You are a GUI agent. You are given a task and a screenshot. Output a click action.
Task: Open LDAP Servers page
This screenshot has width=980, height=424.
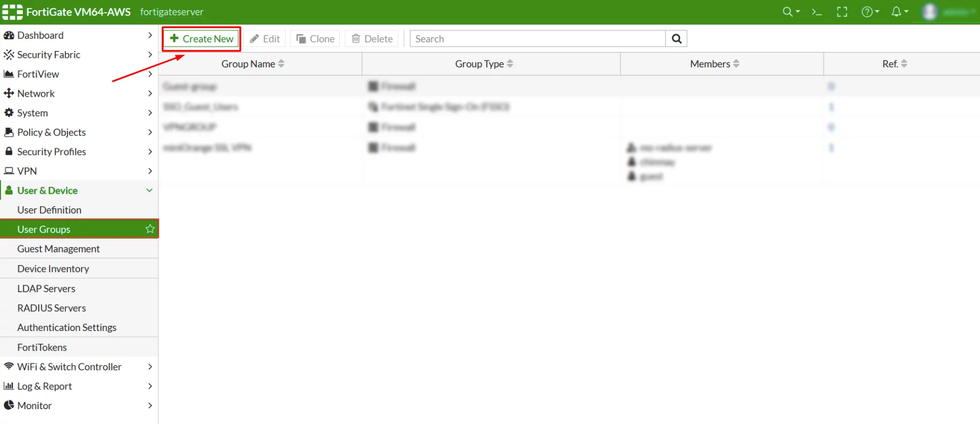79,289
